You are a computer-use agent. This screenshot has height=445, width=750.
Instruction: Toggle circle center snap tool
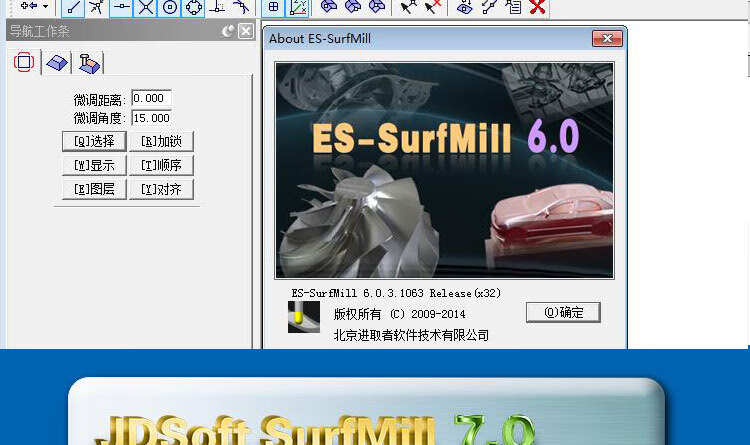tap(170, 7)
